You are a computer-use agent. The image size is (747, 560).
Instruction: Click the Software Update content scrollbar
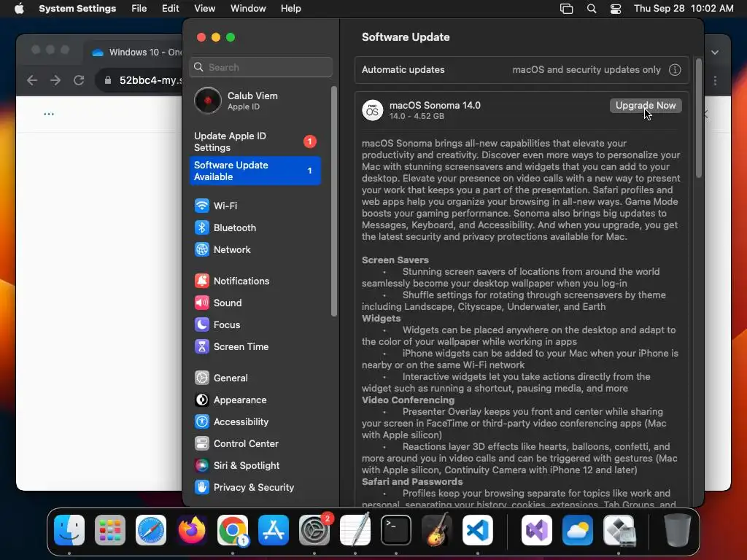point(699,118)
